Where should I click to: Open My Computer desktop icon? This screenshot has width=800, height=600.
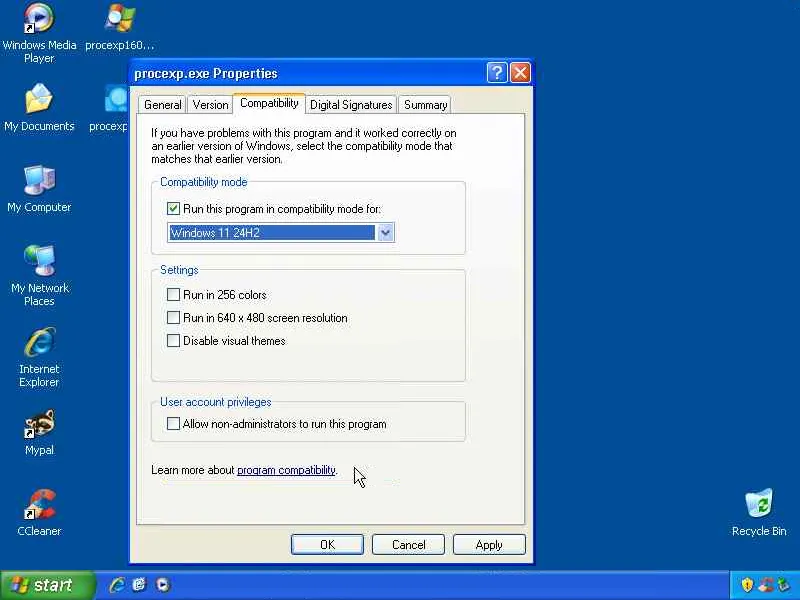[39, 189]
